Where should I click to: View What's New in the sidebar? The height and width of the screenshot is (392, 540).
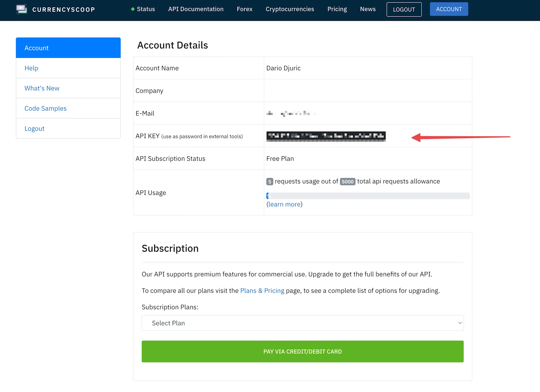click(42, 88)
